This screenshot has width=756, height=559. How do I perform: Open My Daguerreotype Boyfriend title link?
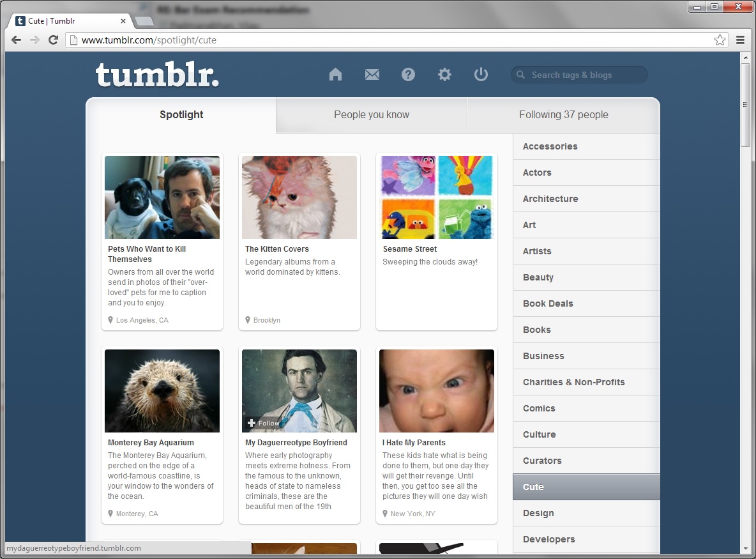click(x=296, y=442)
